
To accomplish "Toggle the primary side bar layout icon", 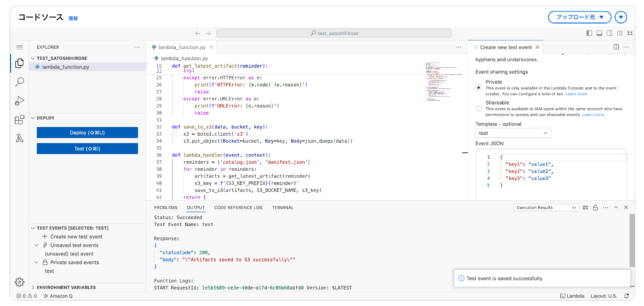I will (589, 33).
